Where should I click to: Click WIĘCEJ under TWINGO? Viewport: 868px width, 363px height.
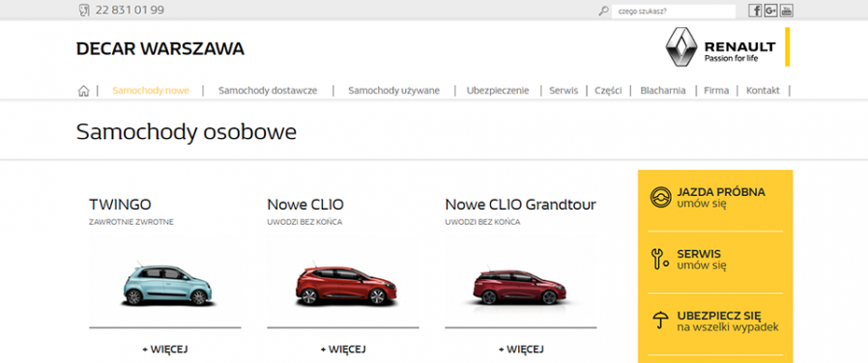point(165,349)
